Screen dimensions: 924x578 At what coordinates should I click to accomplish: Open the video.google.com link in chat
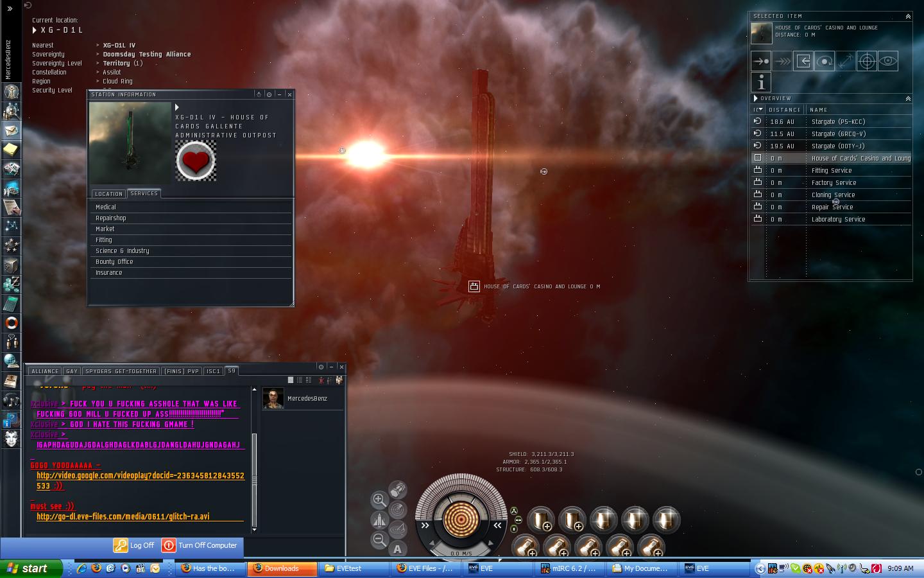click(x=141, y=481)
